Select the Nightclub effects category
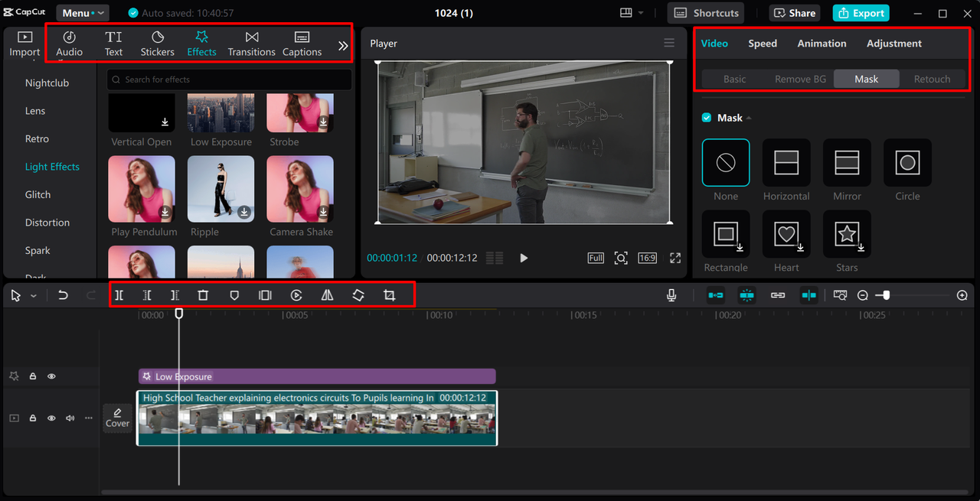The height and width of the screenshot is (501, 980). tap(47, 83)
